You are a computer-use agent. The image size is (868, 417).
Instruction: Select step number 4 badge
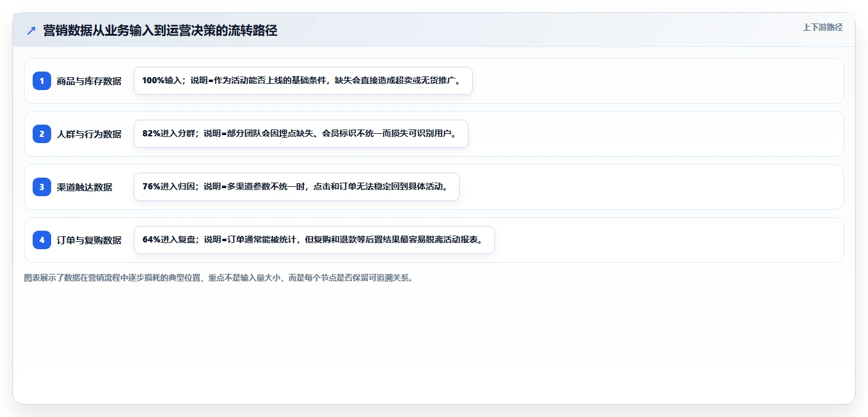pos(42,240)
